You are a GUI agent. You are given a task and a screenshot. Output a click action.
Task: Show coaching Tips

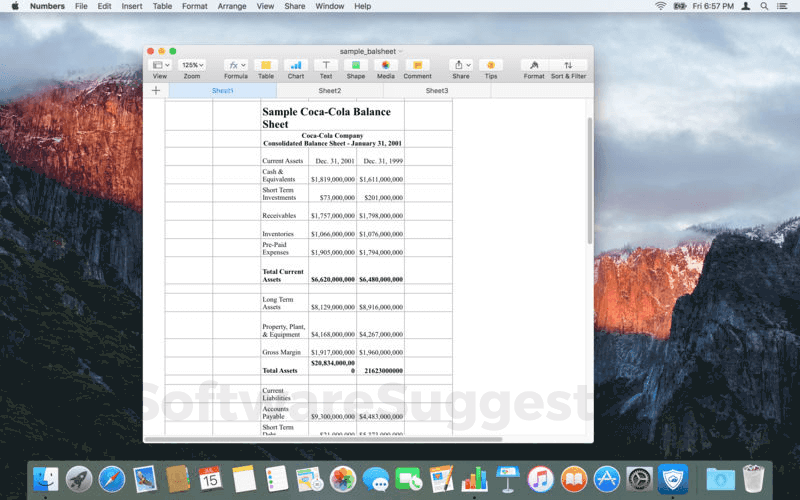click(491, 65)
